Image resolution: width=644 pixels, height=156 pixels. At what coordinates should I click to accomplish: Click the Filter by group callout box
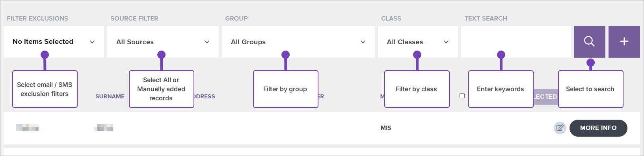[285, 89]
